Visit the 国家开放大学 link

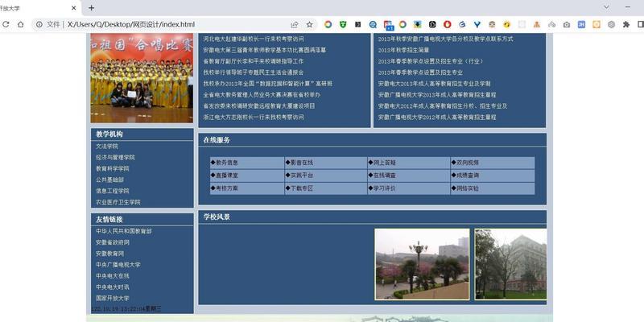click(x=113, y=298)
